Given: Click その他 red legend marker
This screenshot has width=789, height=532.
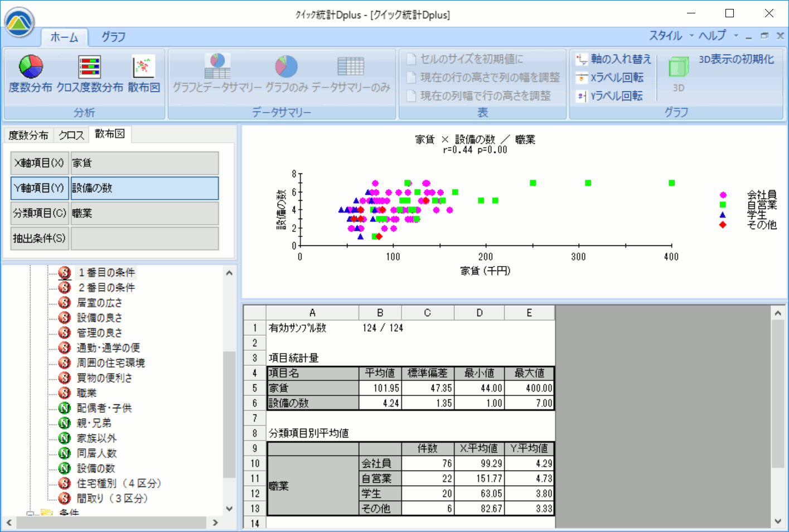Looking at the screenshot, I should point(723,225).
